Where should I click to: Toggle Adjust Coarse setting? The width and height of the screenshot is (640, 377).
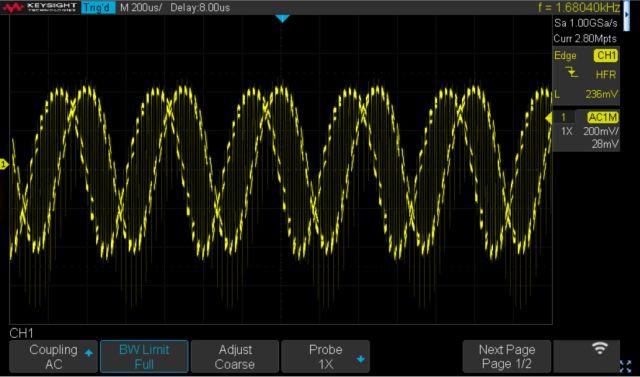(235, 357)
